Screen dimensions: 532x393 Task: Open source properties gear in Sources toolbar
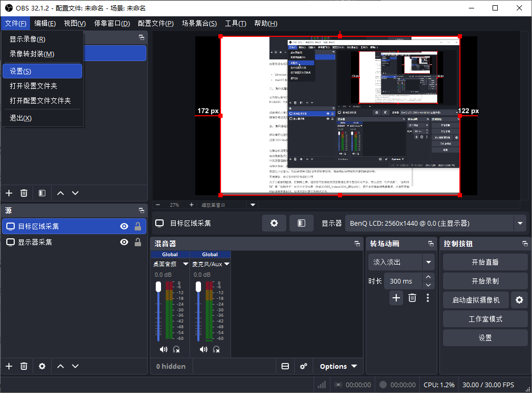click(x=42, y=366)
